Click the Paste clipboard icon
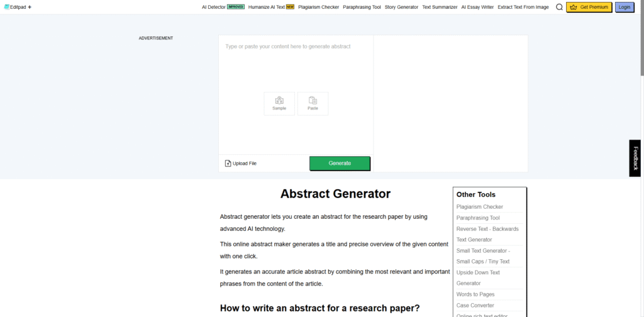 tap(313, 101)
